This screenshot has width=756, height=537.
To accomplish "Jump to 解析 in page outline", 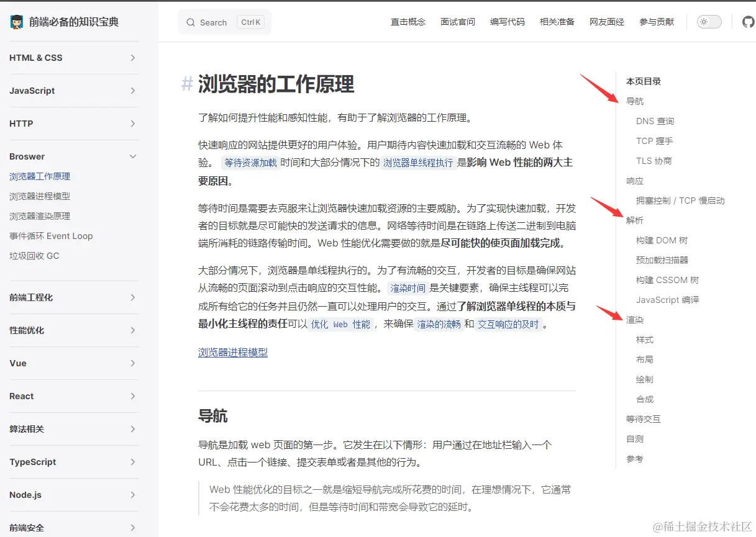I will click(x=635, y=220).
